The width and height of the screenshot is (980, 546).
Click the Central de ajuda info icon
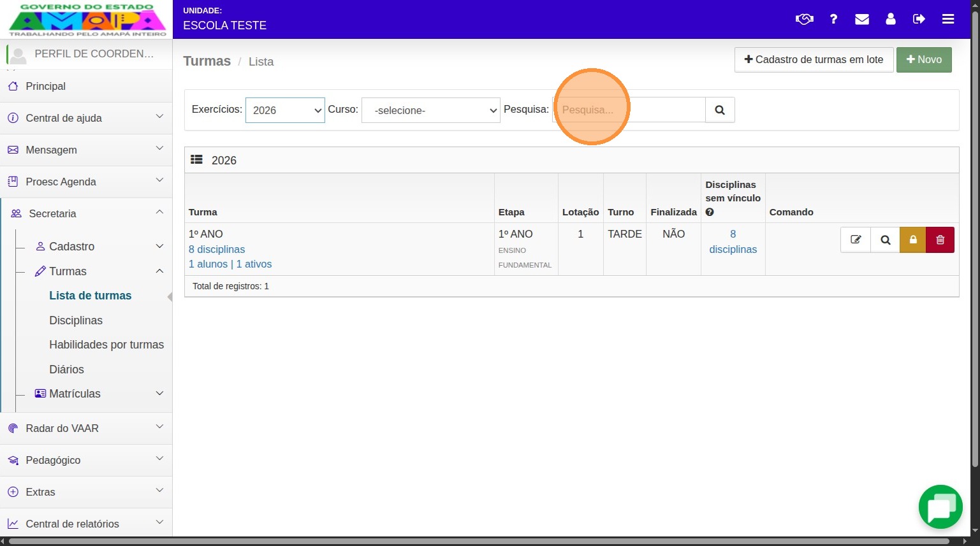pyautogui.click(x=13, y=118)
